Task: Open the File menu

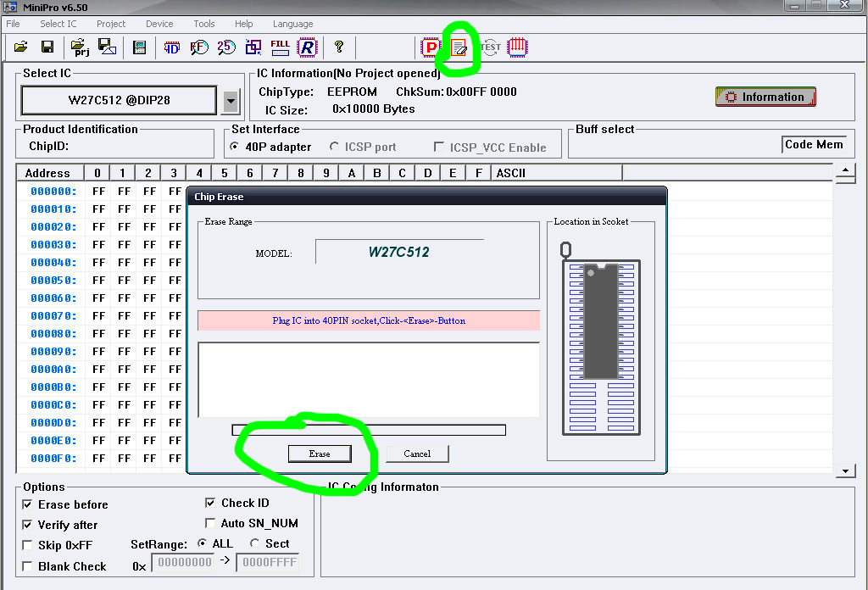Action: (13, 24)
